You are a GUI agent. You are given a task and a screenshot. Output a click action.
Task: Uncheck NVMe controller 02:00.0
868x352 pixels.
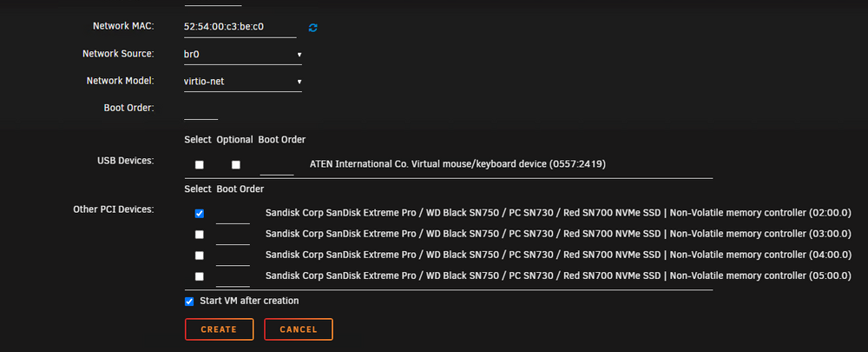(x=200, y=214)
